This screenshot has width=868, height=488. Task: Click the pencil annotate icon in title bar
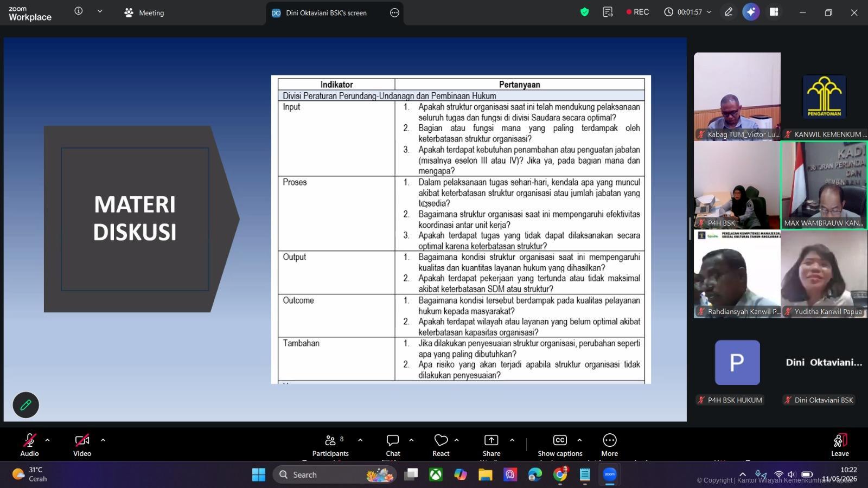coord(729,12)
